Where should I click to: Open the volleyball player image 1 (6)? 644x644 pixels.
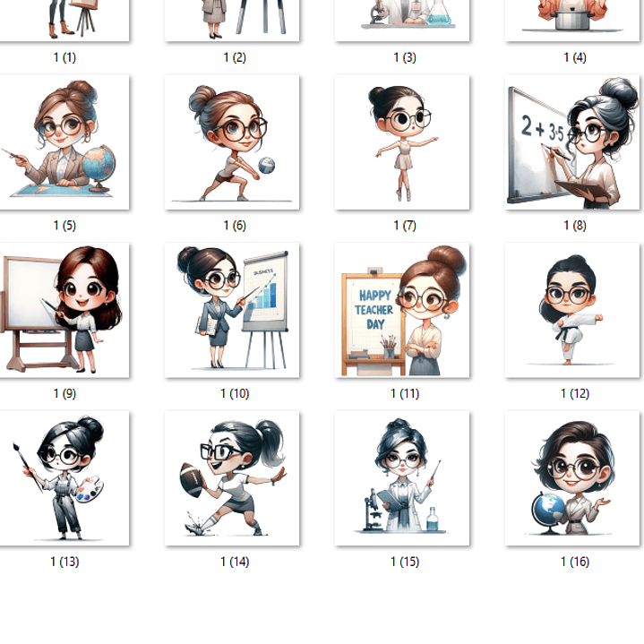(232, 142)
